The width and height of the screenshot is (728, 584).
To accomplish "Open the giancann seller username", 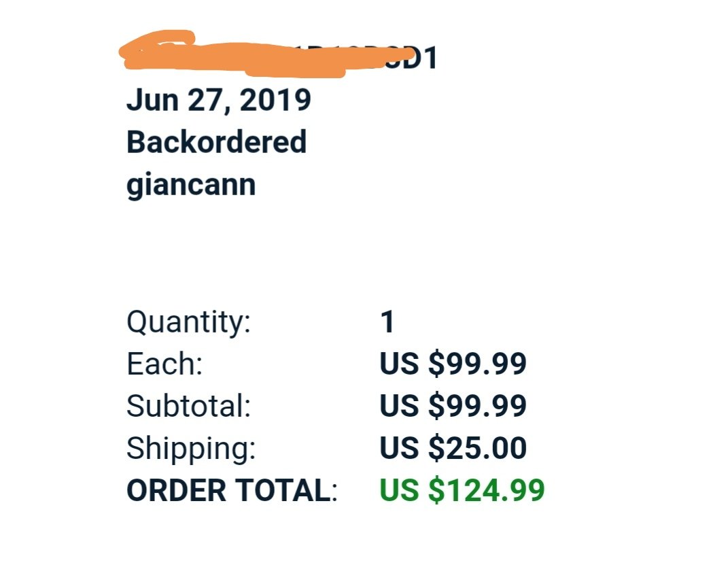I will [191, 184].
